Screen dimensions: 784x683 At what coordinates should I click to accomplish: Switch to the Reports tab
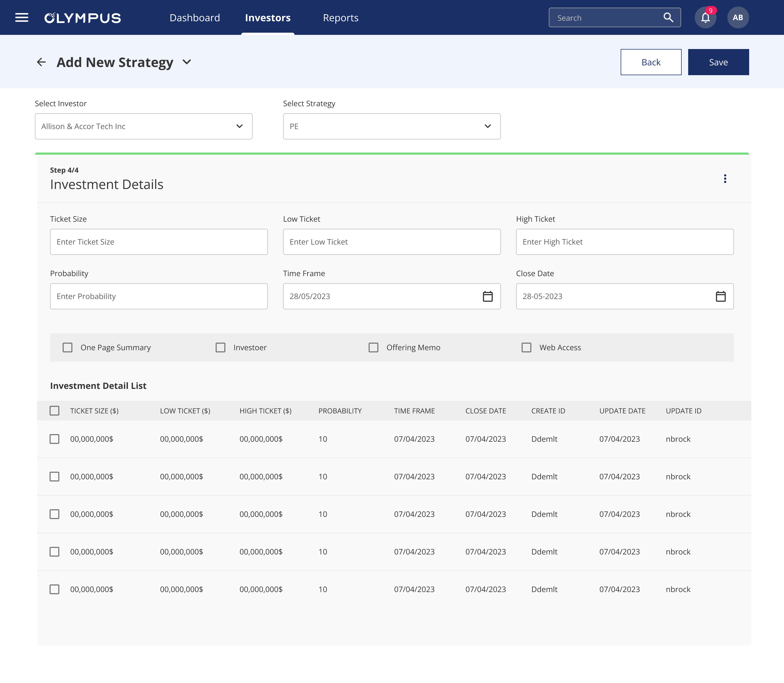click(341, 18)
